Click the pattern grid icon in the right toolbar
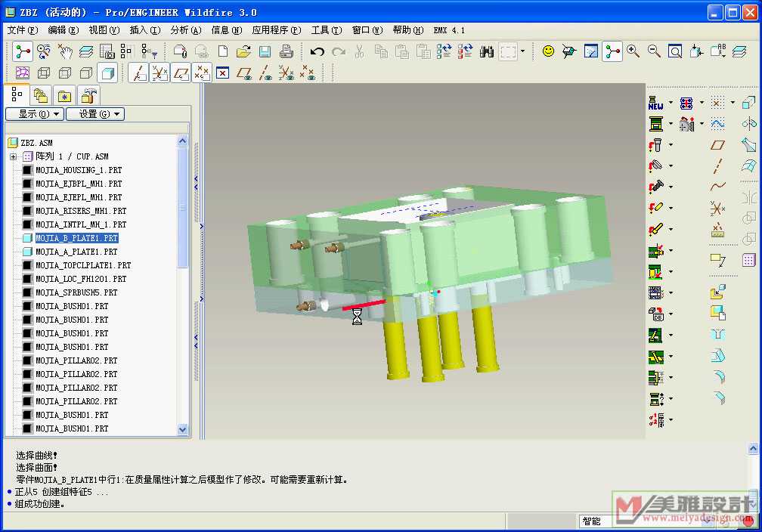 tap(749, 261)
